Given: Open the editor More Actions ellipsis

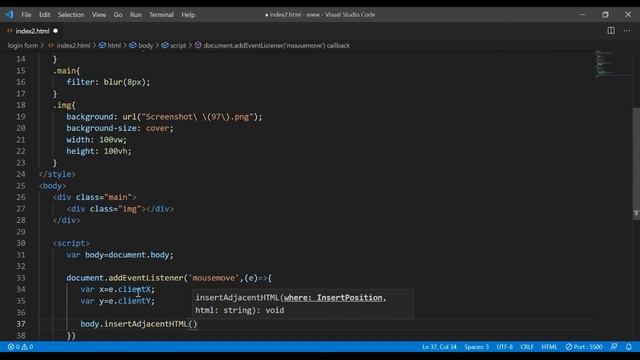Looking at the screenshot, I should point(627,31).
